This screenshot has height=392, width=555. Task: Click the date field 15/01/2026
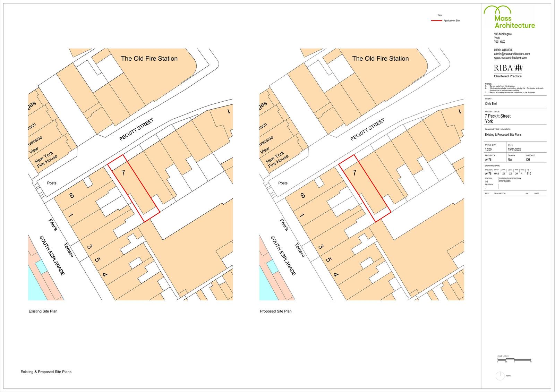(515, 150)
